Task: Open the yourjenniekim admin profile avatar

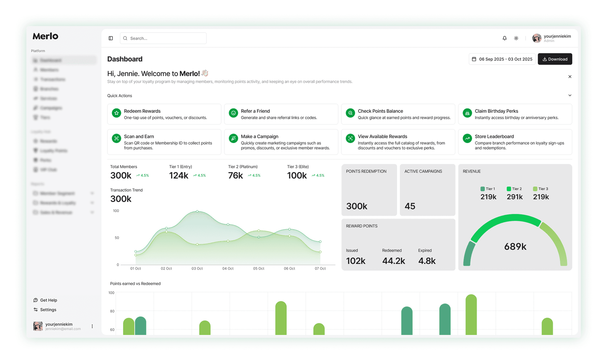Action: pos(537,38)
